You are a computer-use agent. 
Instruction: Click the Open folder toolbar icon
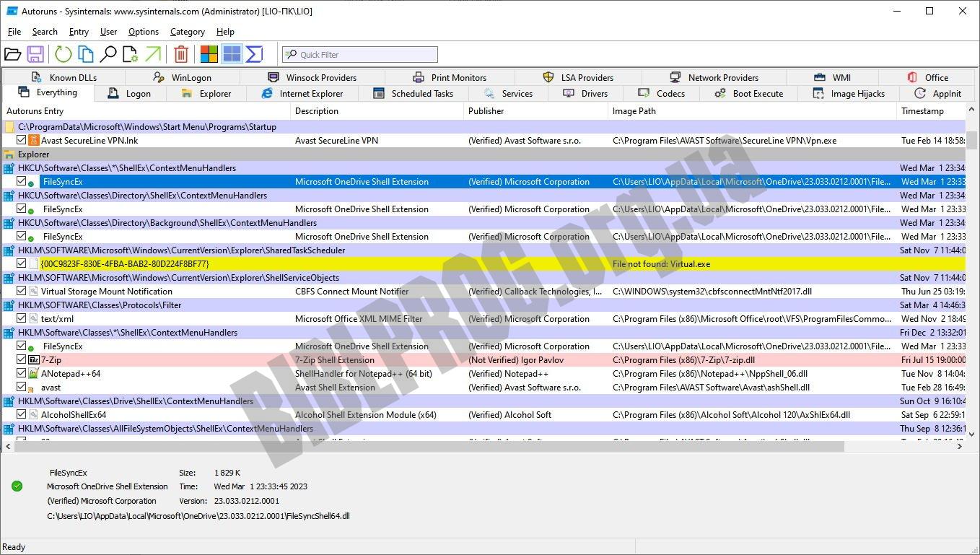(12, 54)
